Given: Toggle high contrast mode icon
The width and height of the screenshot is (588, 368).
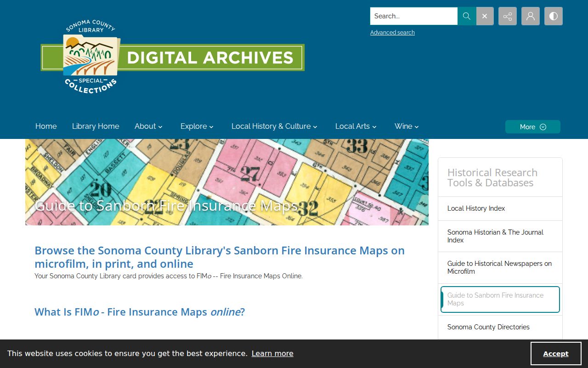Looking at the screenshot, I should (554, 16).
